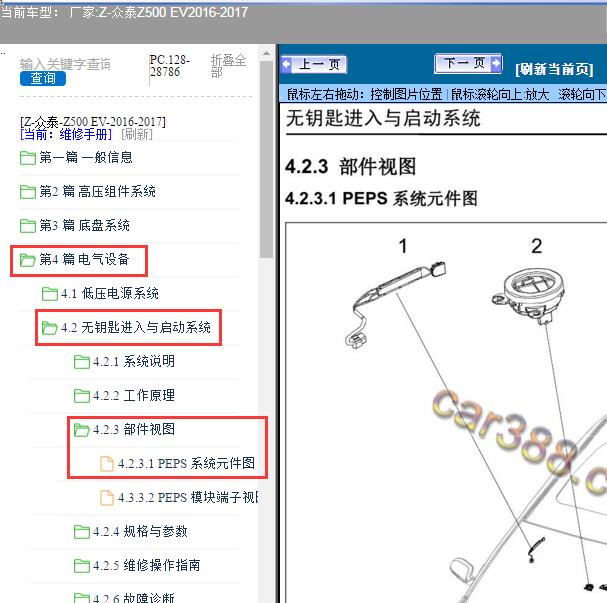This screenshot has height=603, width=607.
Task: Click open folder icon of 4.2.3 部件视图
Action: [x=82, y=430]
